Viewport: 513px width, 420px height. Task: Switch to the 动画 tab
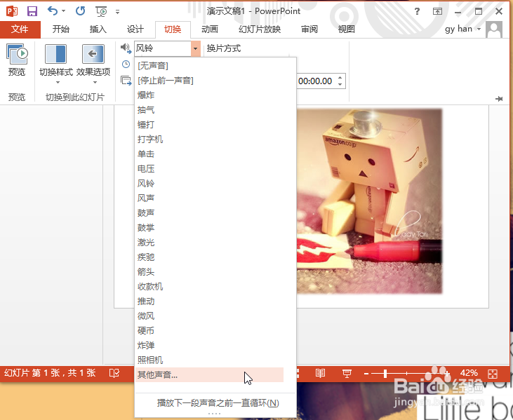pos(210,29)
